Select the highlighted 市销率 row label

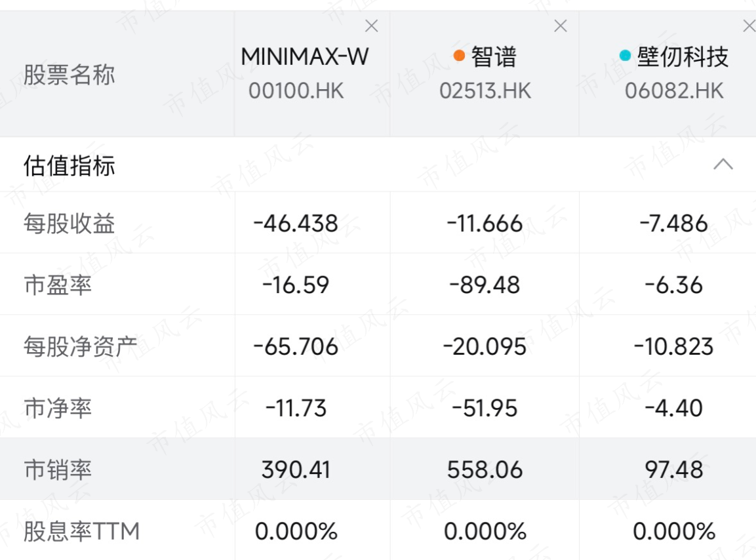click(x=58, y=470)
